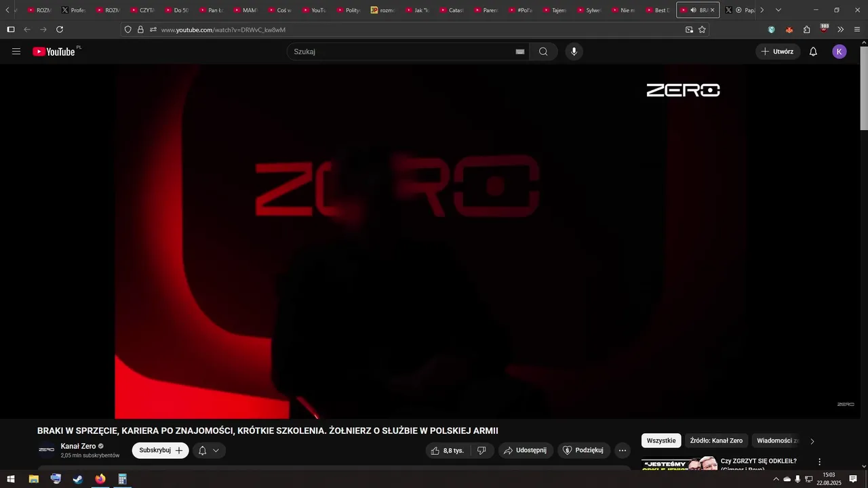Image resolution: width=868 pixels, height=488 pixels.
Task: Open the tracking protection shield icon
Action: [127, 30]
